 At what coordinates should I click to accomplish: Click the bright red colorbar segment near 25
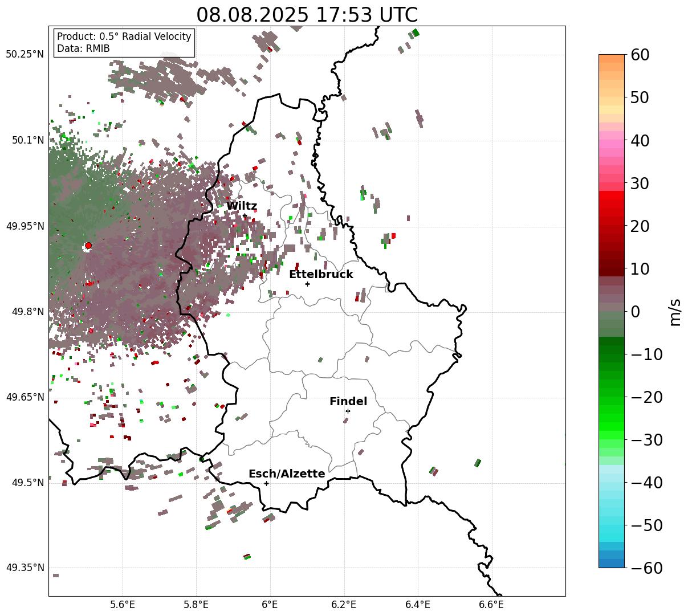tap(612, 204)
